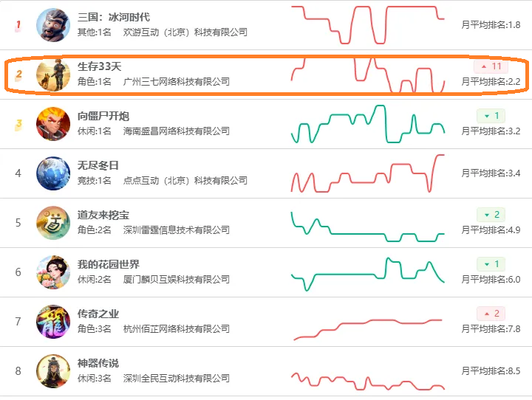Click the 我的花园世界 ranking trend chart
Screen dimensions: 532x400
(368, 272)
